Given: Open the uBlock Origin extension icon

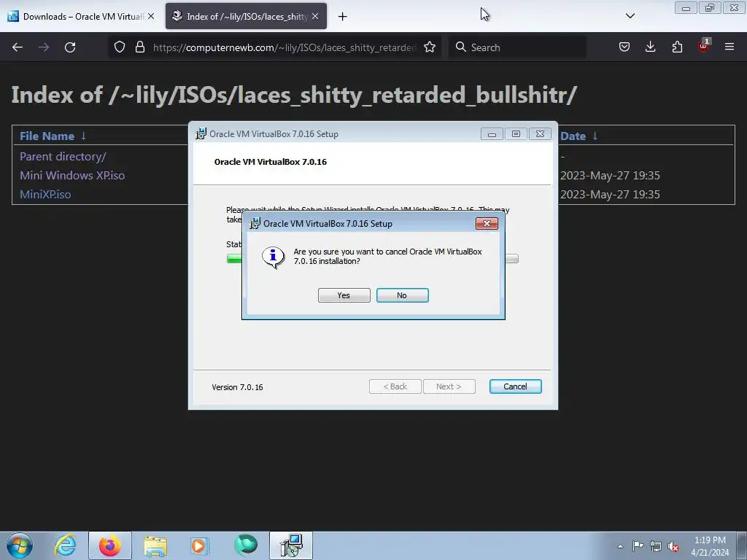Looking at the screenshot, I should (x=703, y=46).
